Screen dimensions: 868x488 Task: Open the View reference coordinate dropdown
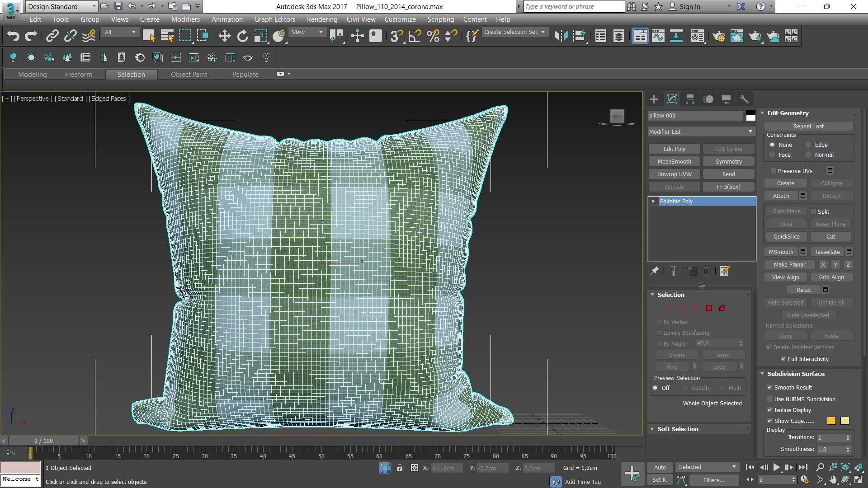pos(307,32)
